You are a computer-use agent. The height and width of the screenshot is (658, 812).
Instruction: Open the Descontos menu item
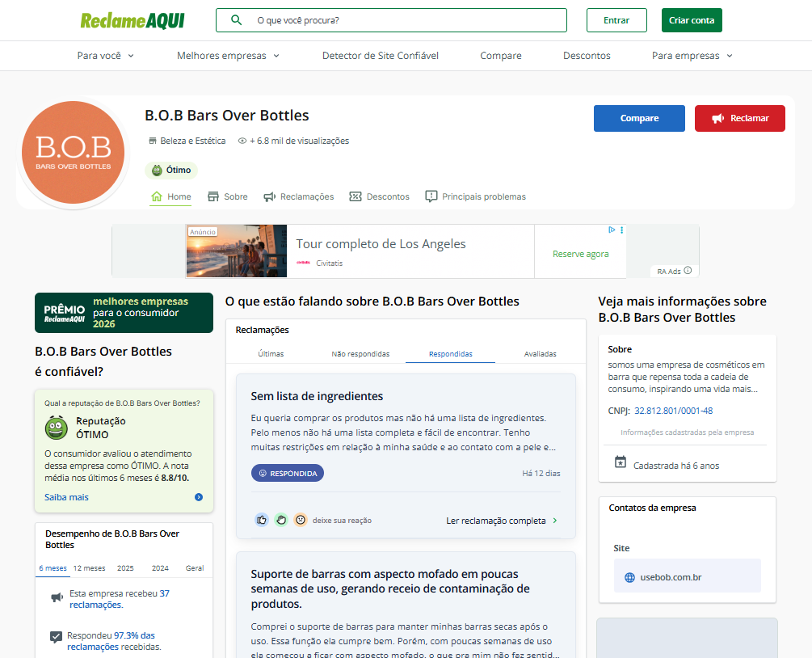tap(587, 56)
